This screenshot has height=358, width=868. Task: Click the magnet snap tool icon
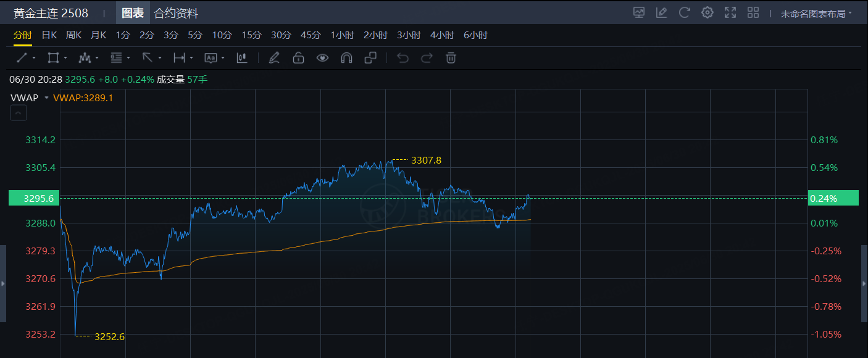[346, 58]
